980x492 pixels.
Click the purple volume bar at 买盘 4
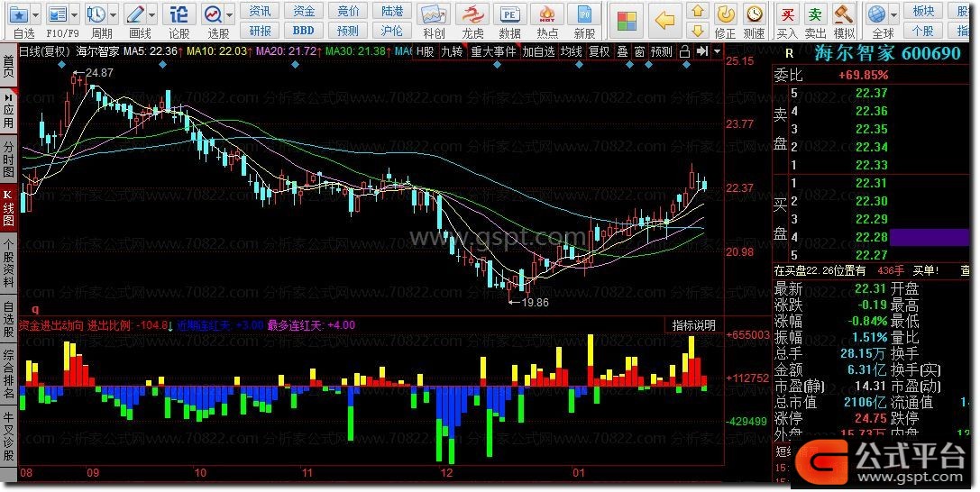[x=930, y=237]
